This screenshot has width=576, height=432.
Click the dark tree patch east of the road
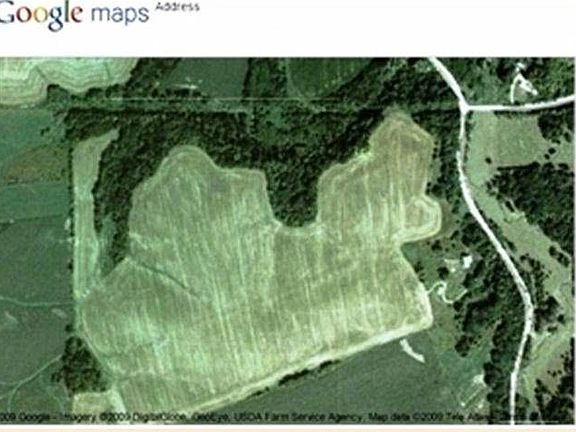coord(533,200)
